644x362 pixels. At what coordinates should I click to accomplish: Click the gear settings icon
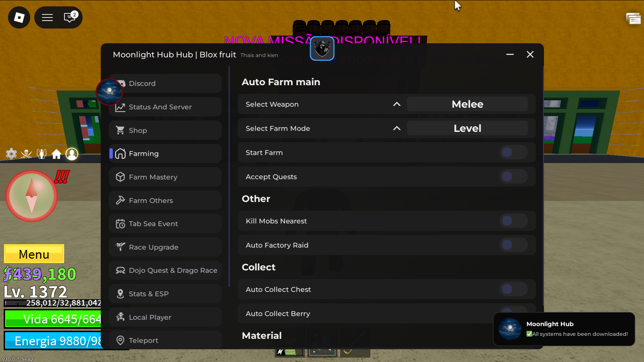click(x=11, y=154)
